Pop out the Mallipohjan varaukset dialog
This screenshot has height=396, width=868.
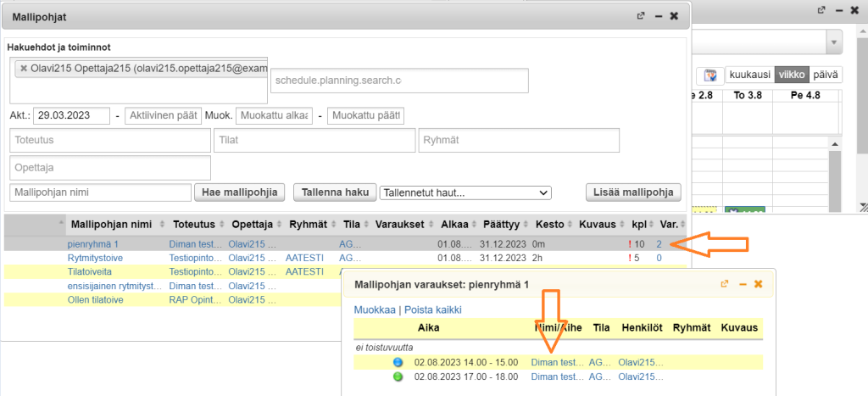pyautogui.click(x=725, y=284)
